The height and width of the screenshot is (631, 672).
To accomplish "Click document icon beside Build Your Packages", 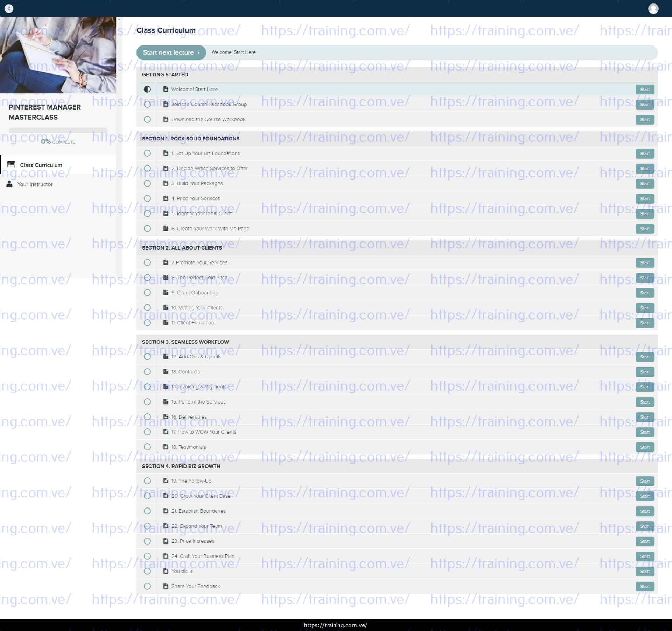I will (166, 183).
